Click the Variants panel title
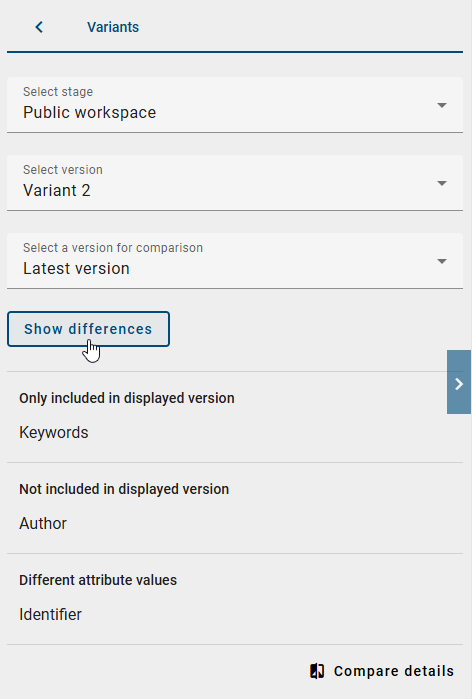 point(113,27)
